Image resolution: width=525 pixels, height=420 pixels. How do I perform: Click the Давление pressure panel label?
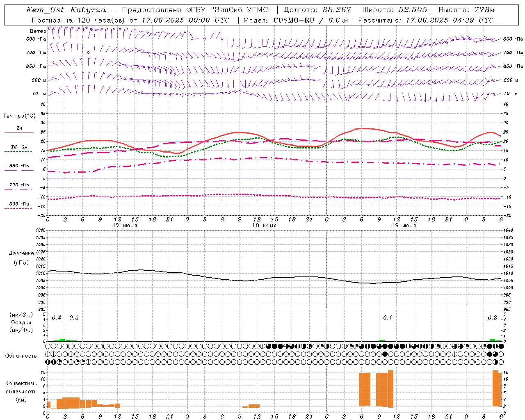21,253
